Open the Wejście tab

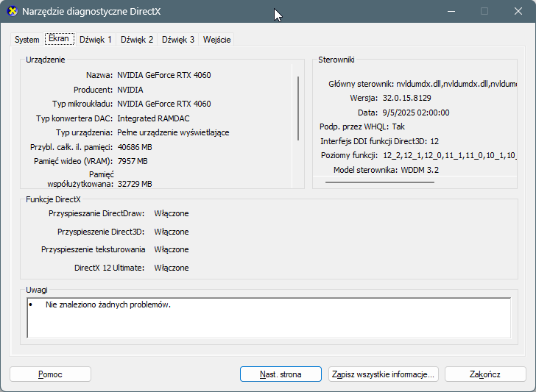(217, 40)
